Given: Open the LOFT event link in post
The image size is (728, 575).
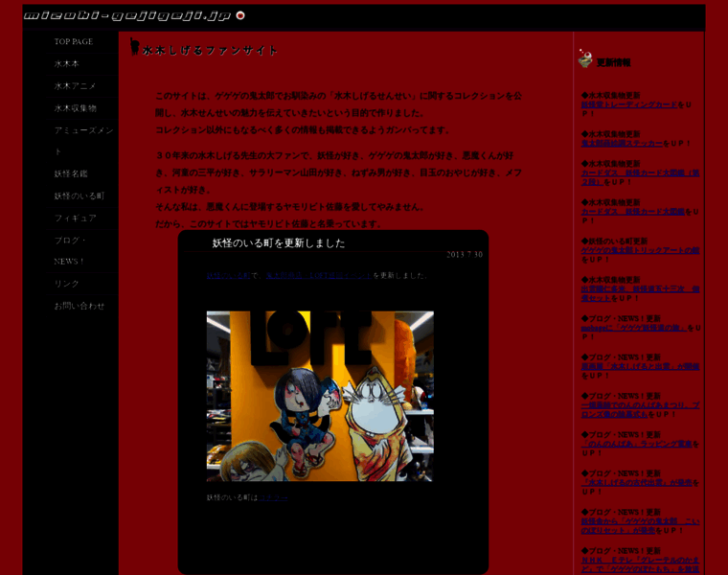Looking at the screenshot, I should pyautogui.click(x=319, y=275).
